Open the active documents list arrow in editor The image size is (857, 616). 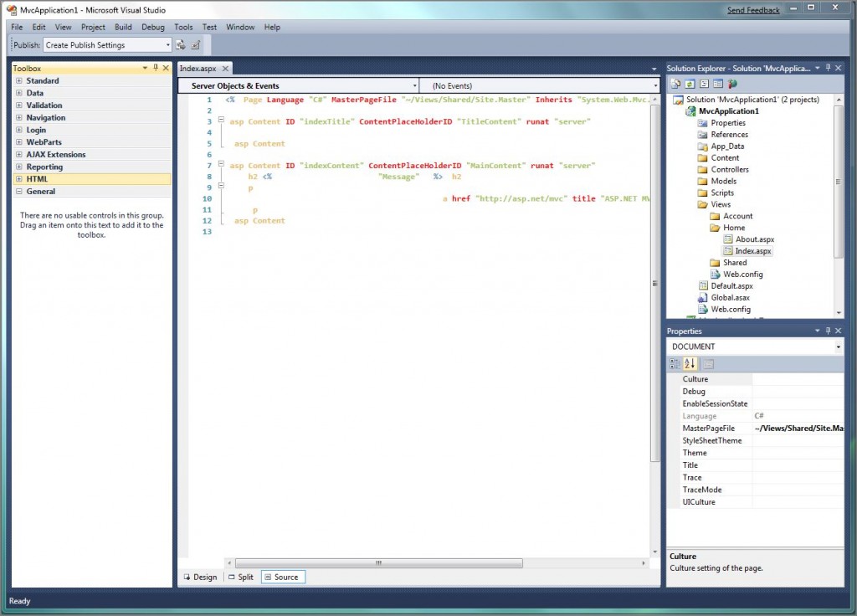[654, 69]
